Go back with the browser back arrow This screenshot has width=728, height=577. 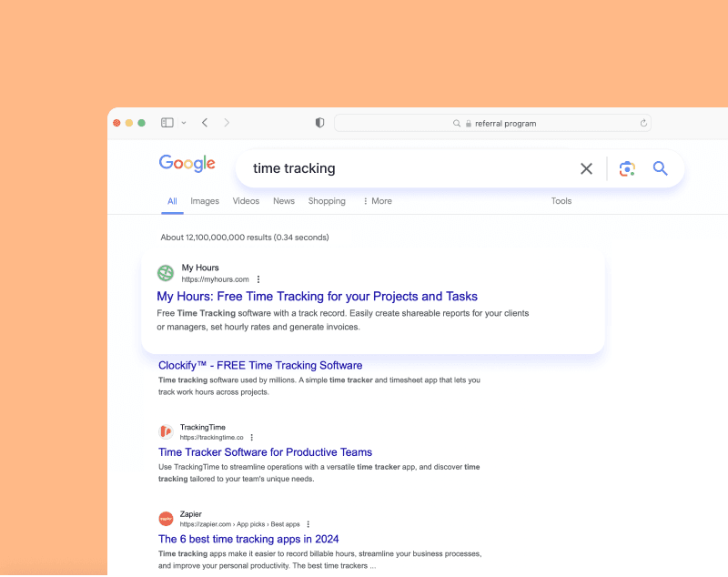(205, 123)
